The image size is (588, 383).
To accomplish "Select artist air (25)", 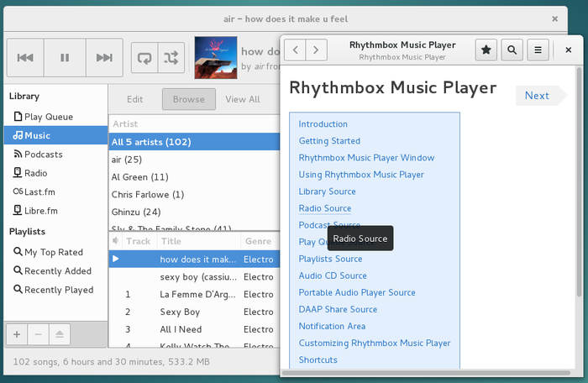I will [x=194, y=160].
